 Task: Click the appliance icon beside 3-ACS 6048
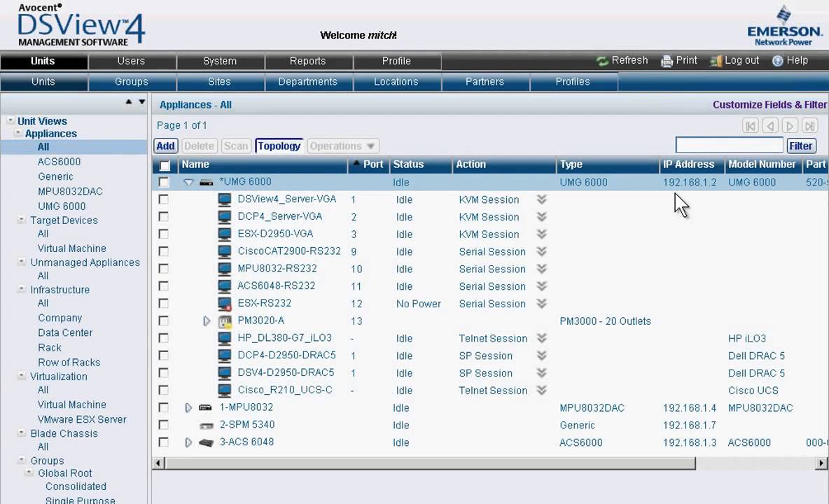click(x=206, y=442)
